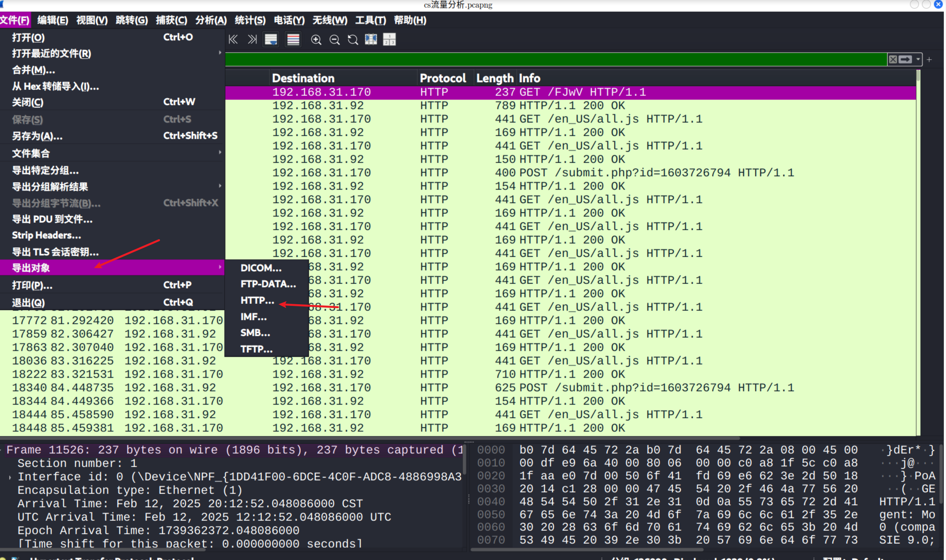Expand the Interface id tree item
Screen dimensions: 946x560
pyautogui.click(x=10, y=477)
